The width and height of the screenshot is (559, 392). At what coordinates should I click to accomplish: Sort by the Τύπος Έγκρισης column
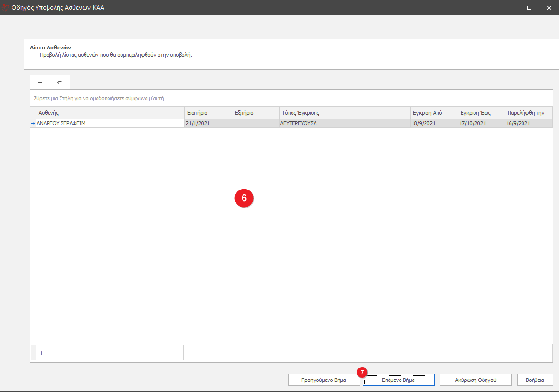pyautogui.click(x=344, y=113)
